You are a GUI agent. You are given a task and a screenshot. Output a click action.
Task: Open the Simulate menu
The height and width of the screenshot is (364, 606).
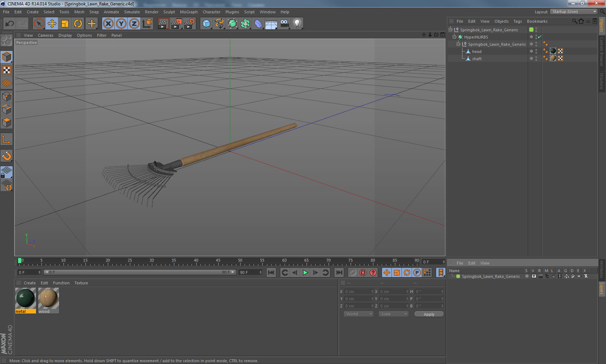coord(132,12)
